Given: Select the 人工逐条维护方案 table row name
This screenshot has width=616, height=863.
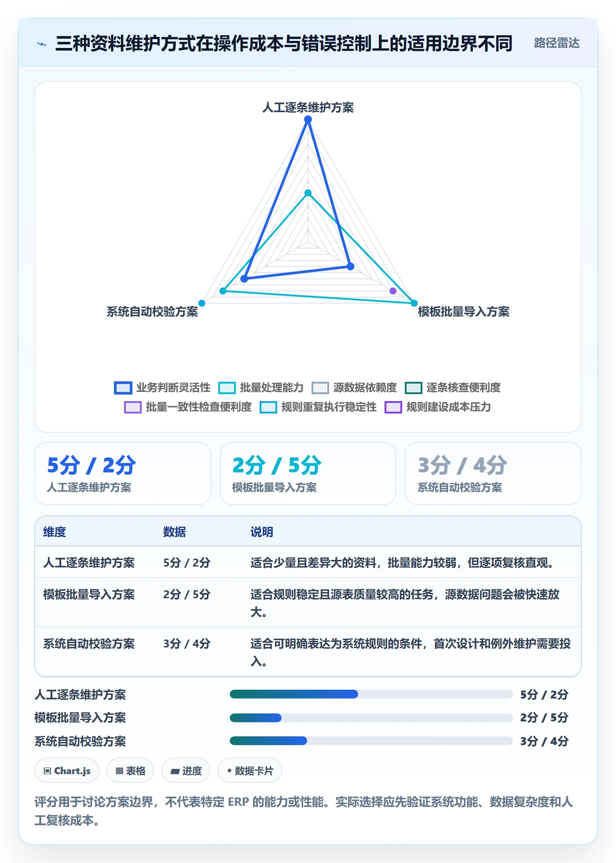Looking at the screenshot, I should pos(89,563).
